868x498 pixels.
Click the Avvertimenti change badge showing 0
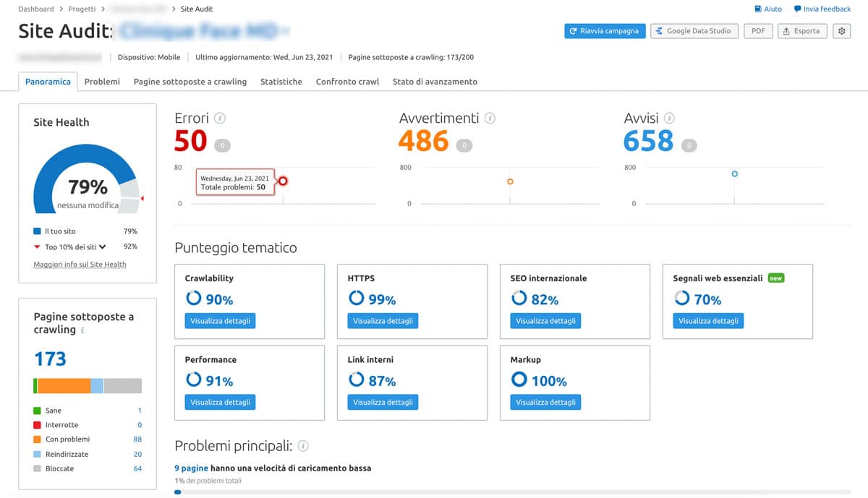click(464, 145)
